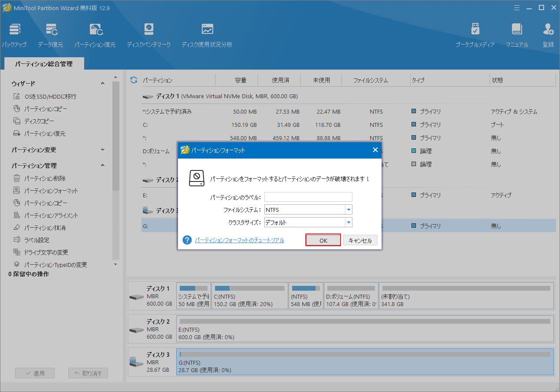Viewport: 560px width, 392px height.
Task: Select the パーティション総合管理 tab
Action: coord(44,64)
